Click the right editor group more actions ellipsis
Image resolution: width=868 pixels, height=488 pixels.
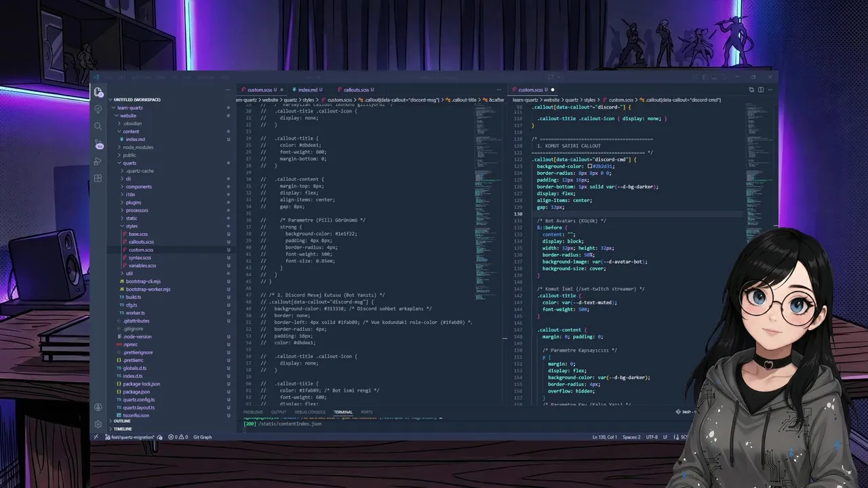click(770, 89)
